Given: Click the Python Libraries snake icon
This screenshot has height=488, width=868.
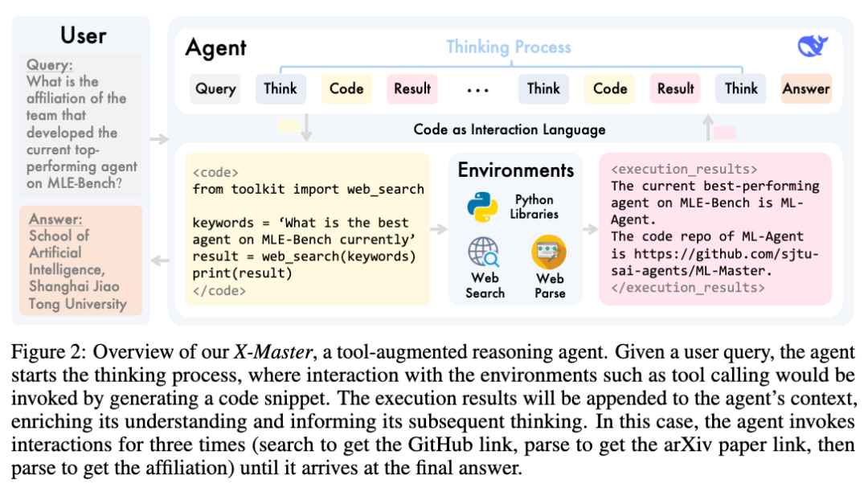Looking at the screenshot, I should (482, 207).
